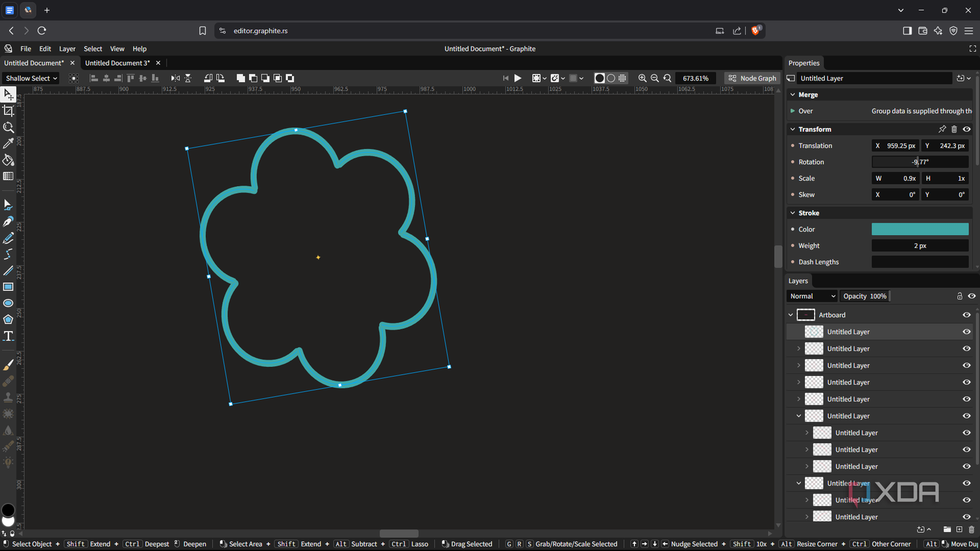Click the Rotation value field
This screenshot has height=551, width=980.
click(x=920, y=162)
